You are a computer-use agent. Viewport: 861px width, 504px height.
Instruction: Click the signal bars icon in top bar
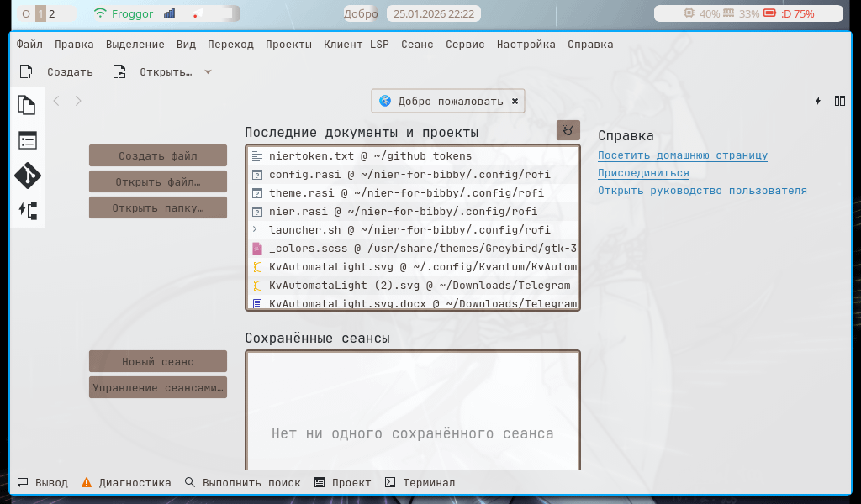pos(170,13)
